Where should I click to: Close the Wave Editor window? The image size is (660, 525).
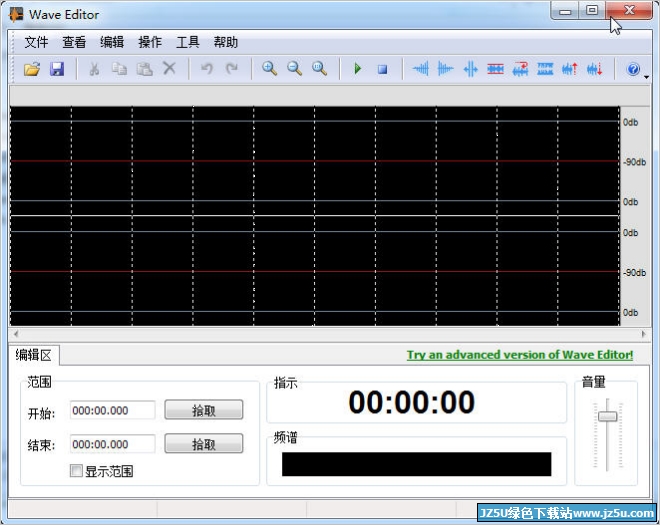pos(629,10)
